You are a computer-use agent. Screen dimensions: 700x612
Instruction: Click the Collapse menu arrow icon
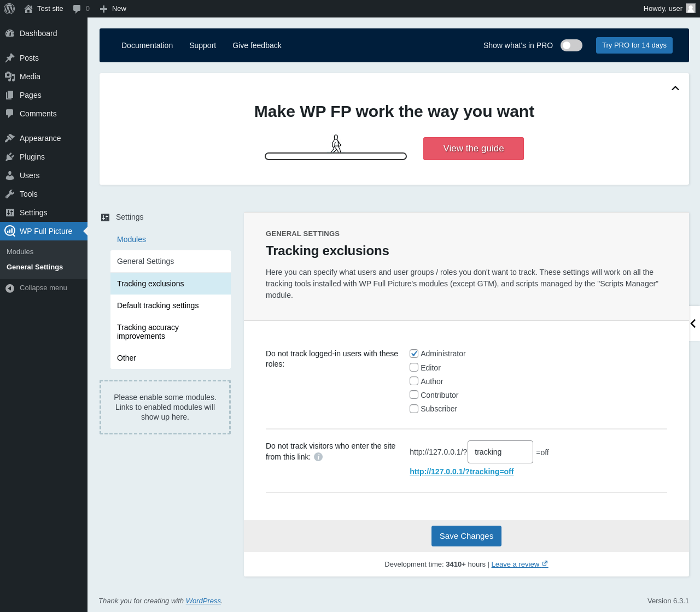pyautogui.click(x=10, y=288)
